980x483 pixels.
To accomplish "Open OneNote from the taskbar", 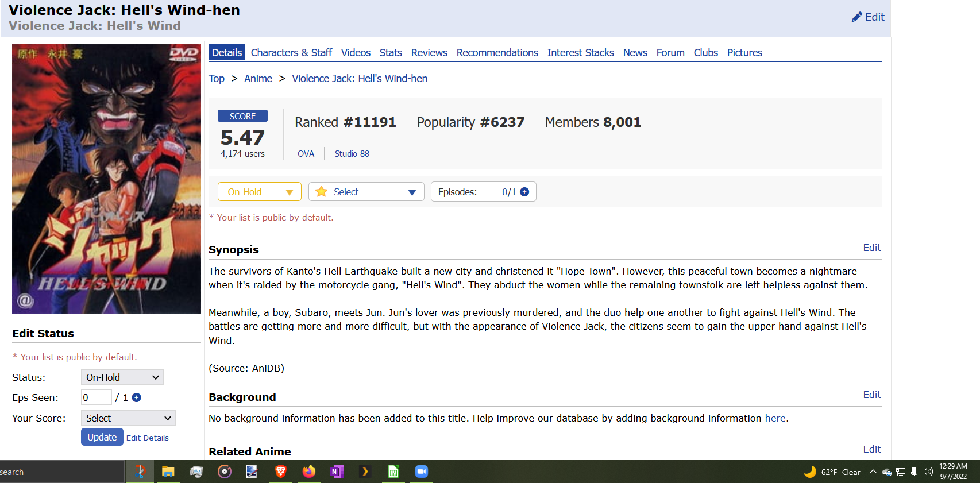I will (337, 472).
